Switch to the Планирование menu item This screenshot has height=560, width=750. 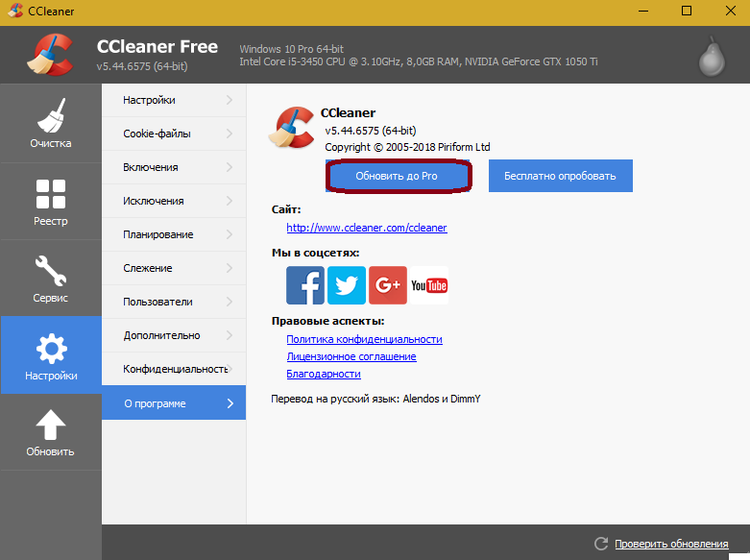(158, 234)
